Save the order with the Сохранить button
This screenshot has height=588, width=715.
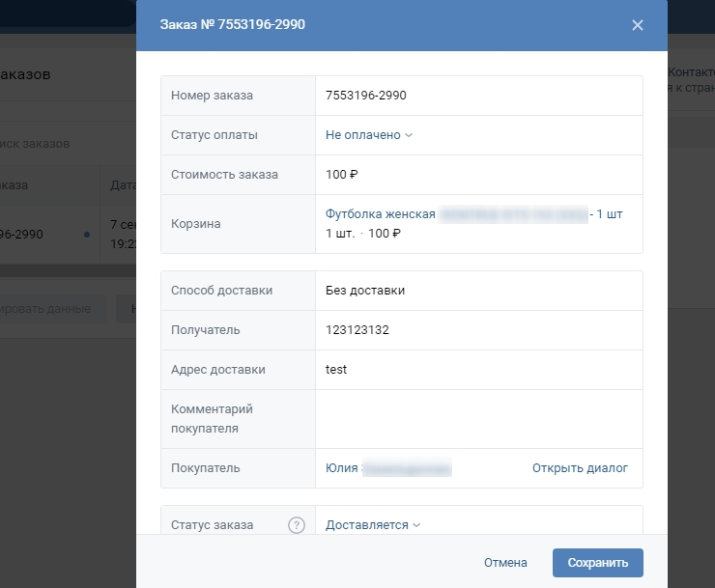click(597, 563)
